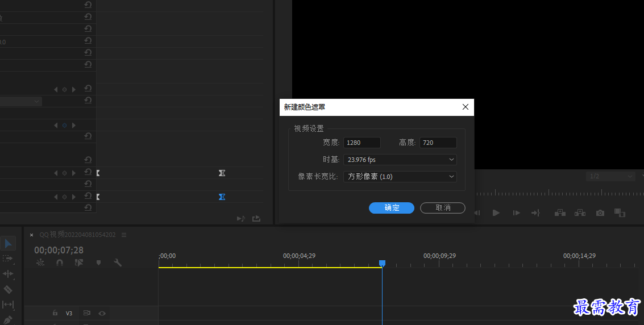Select the blue highlighted keyframe marker
The height and width of the screenshot is (325, 644).
pos(222,197)
